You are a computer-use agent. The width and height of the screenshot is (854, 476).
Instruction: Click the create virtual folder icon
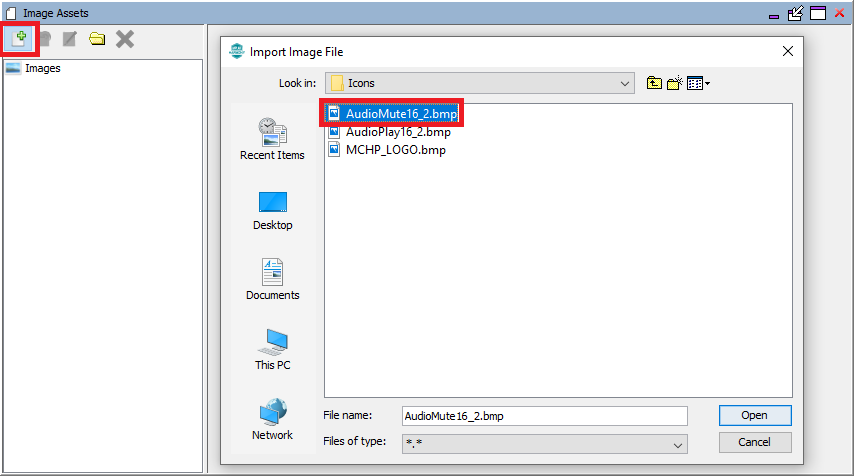point(97,39)
